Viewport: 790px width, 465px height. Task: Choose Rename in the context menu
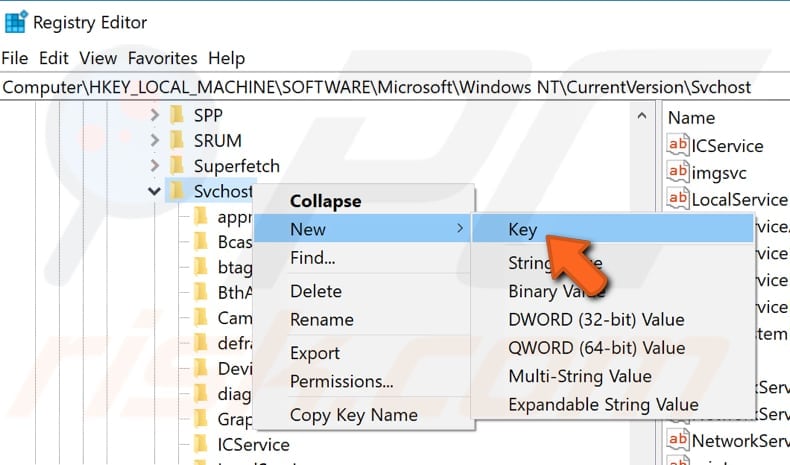(322, 319)
